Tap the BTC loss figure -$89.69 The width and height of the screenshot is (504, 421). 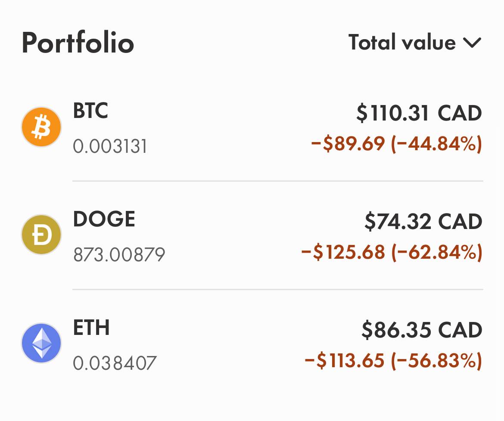tap(348, 143)
